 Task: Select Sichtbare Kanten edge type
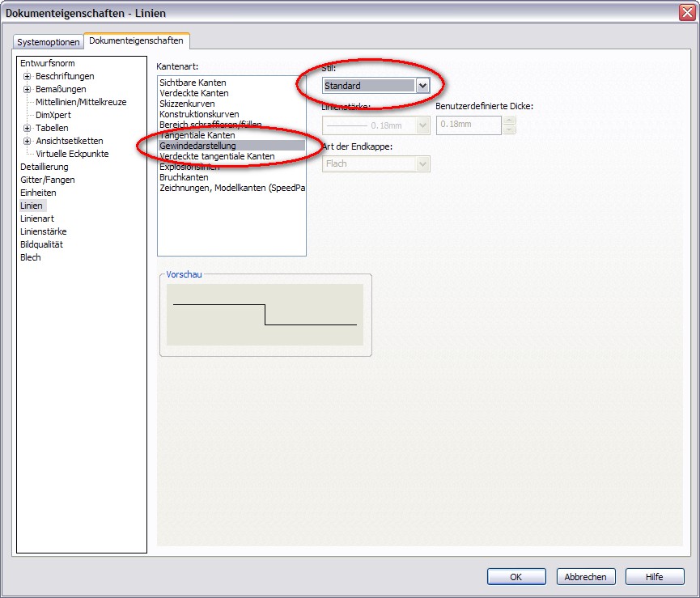coord(231,83)
